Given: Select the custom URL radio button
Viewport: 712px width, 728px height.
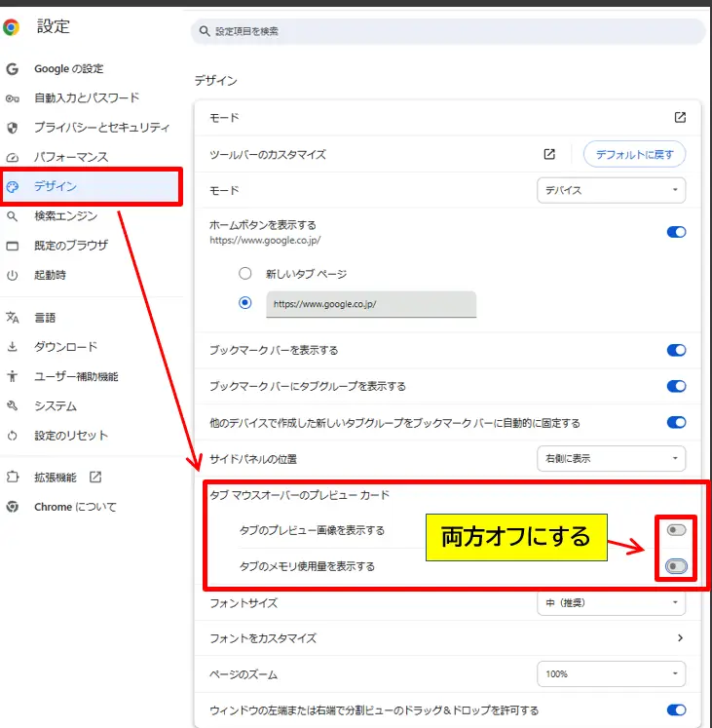Looking at the screenshot, I should 245,303.
